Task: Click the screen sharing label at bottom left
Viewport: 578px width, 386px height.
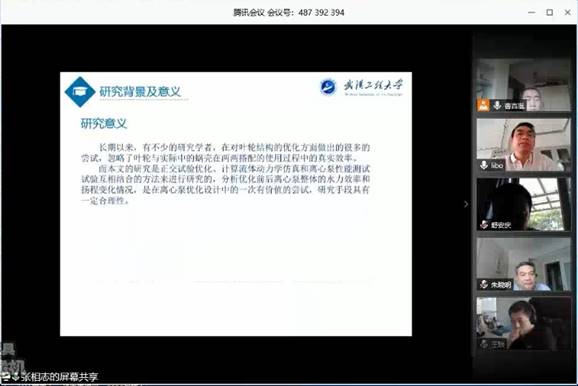Action: pyautogui.click(x=59, y=376)
